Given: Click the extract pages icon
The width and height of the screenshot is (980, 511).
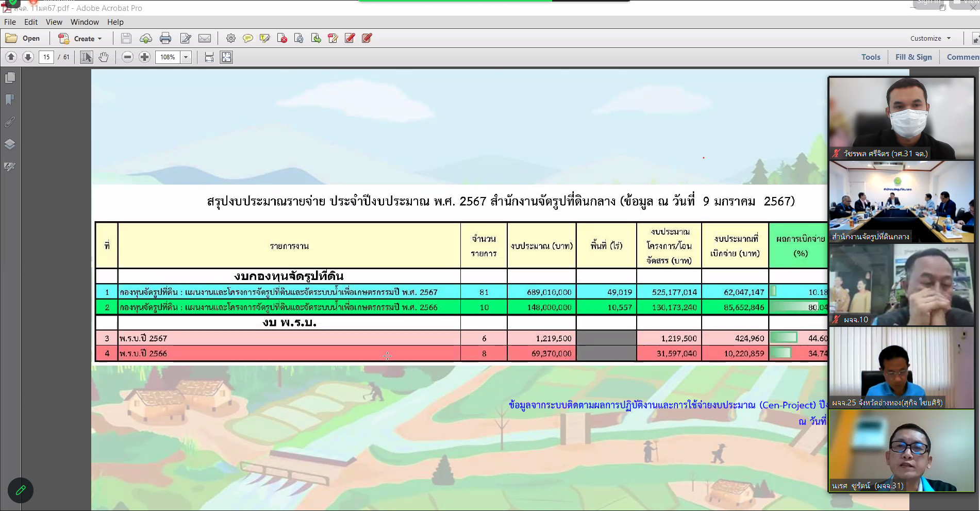Looking at the screenshot, I should (x=316, y=38).
